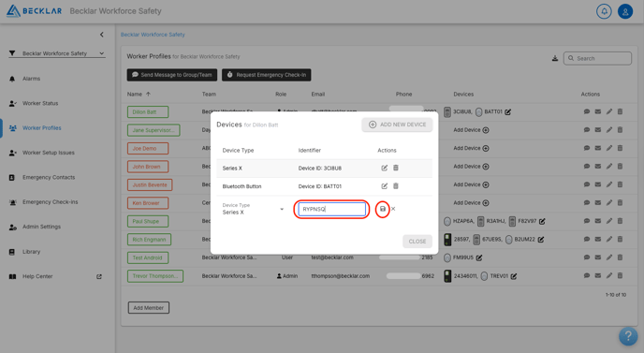The image size is (644, 353).
Task: Open the notifications bell icon
Action: 604,11
